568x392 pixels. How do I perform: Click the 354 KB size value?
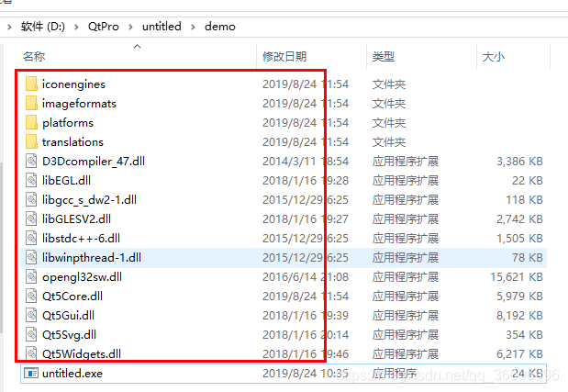[524, 335]
